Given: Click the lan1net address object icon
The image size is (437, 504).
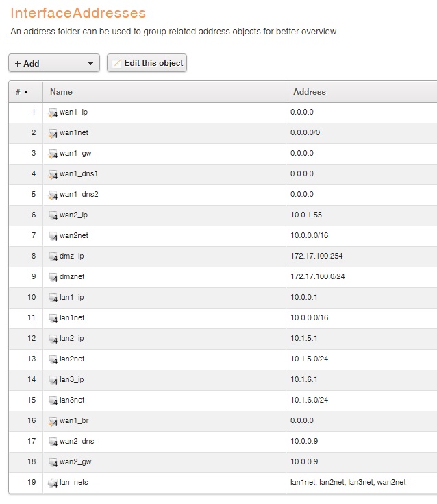Looking at the screenshot, I should (x=53, y=318).
